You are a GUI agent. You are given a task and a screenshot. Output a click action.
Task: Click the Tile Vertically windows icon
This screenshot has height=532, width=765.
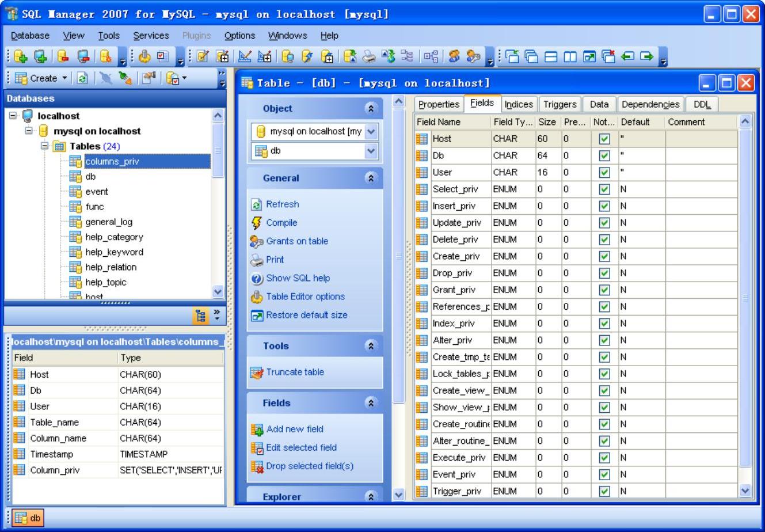tap(570, 56)
